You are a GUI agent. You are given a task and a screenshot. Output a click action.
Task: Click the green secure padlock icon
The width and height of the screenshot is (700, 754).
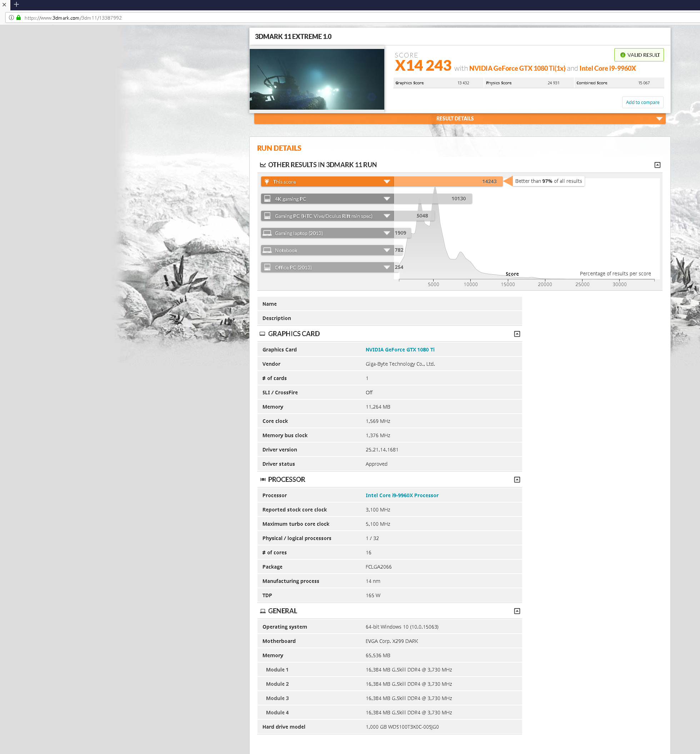[x=19, y=18]
